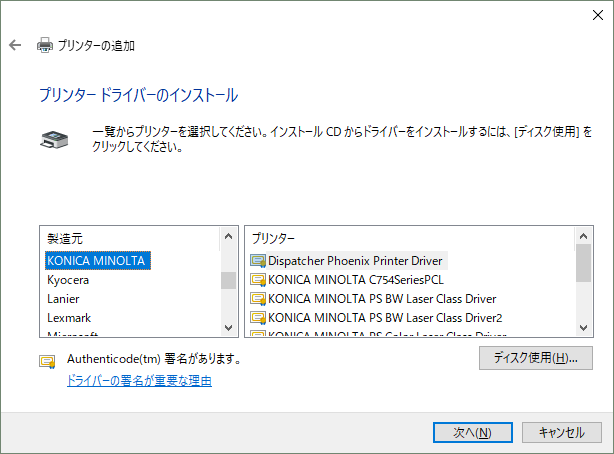Click the icon for PS BW Laser Class Driver2
The image size is (614, 454).
coord(258,317)
